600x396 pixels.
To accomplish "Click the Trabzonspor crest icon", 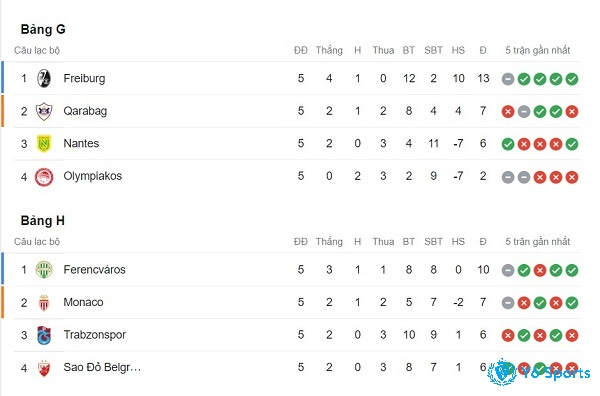I will point(44,335).
